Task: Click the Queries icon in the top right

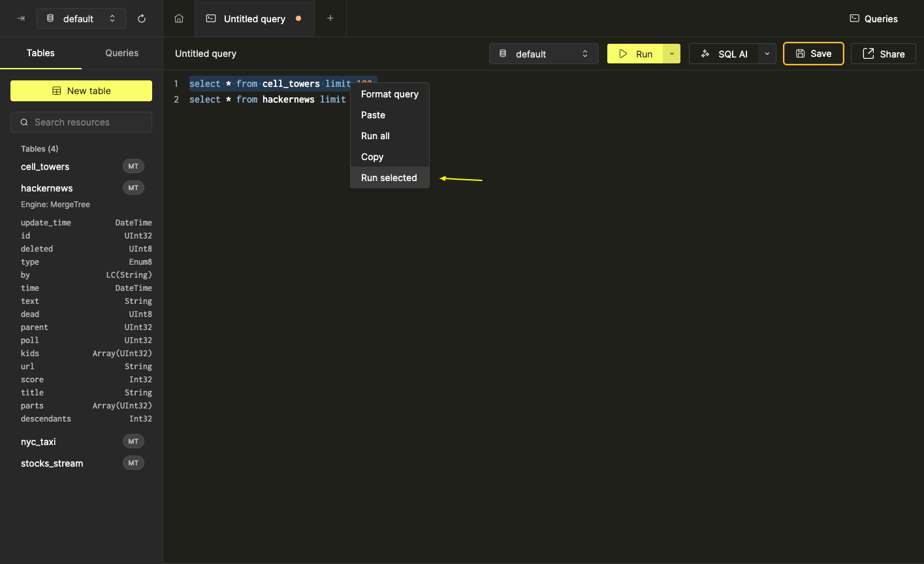Action: pyautogui.click(x=854, y=18)
